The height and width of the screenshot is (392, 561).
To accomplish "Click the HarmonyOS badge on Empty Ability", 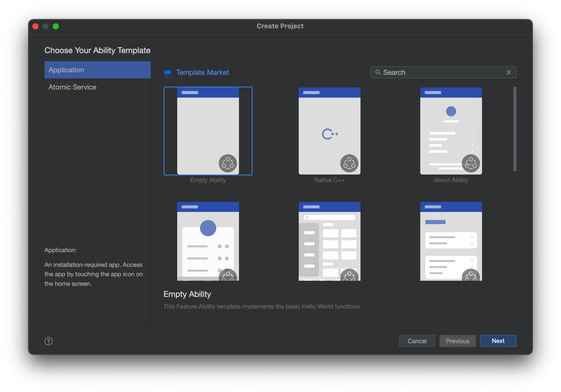I will (228, 163).
